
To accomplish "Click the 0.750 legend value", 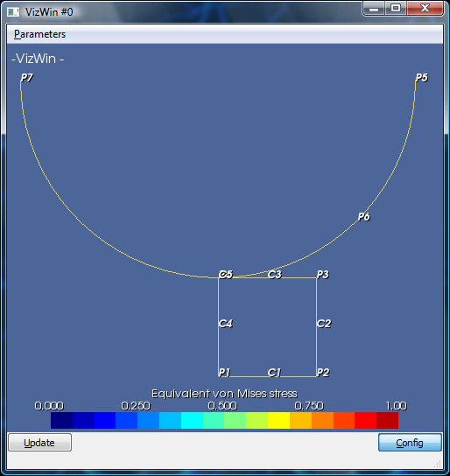I will tap(309, 406).
